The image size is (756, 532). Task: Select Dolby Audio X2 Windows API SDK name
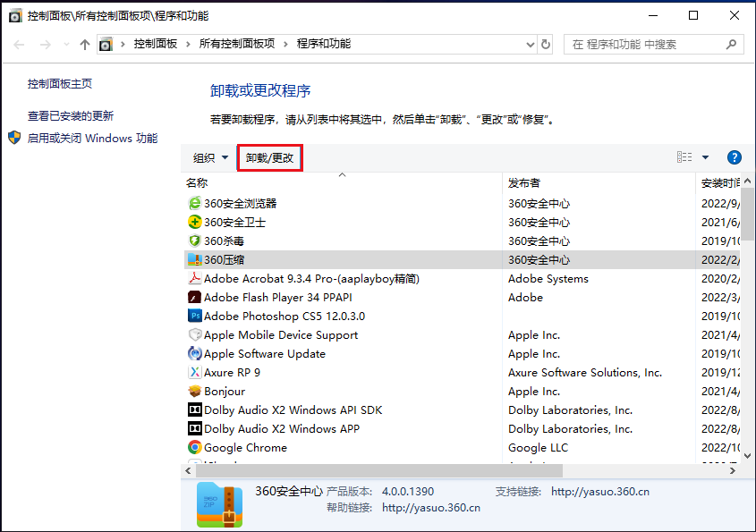point(293,410)
